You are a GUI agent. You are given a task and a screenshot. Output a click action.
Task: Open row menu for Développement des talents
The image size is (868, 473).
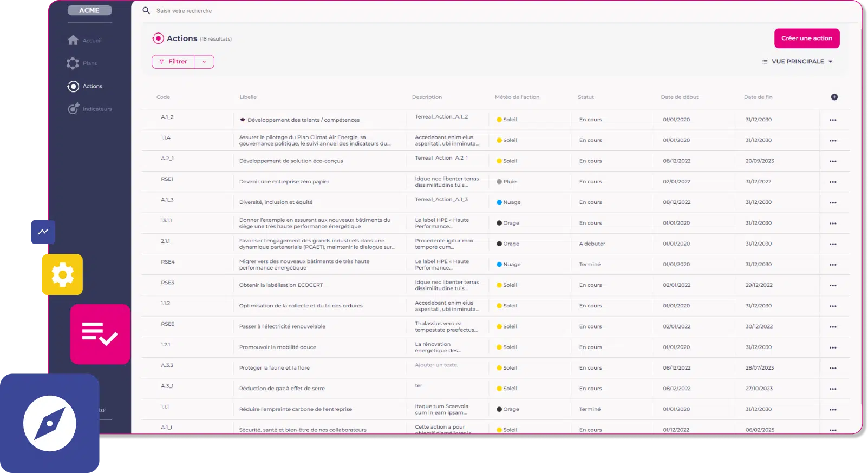[x=833, y=120]
